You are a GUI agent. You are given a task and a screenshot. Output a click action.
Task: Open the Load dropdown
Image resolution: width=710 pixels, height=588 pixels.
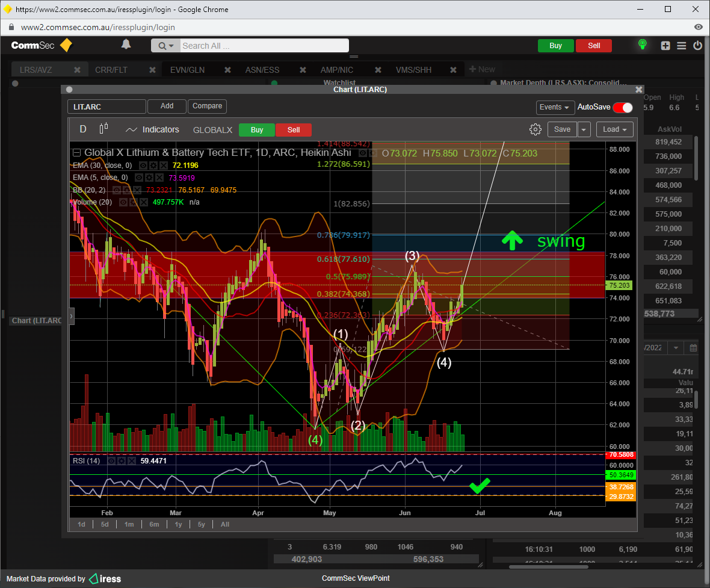pyautogui.click(x=614, y=129)
